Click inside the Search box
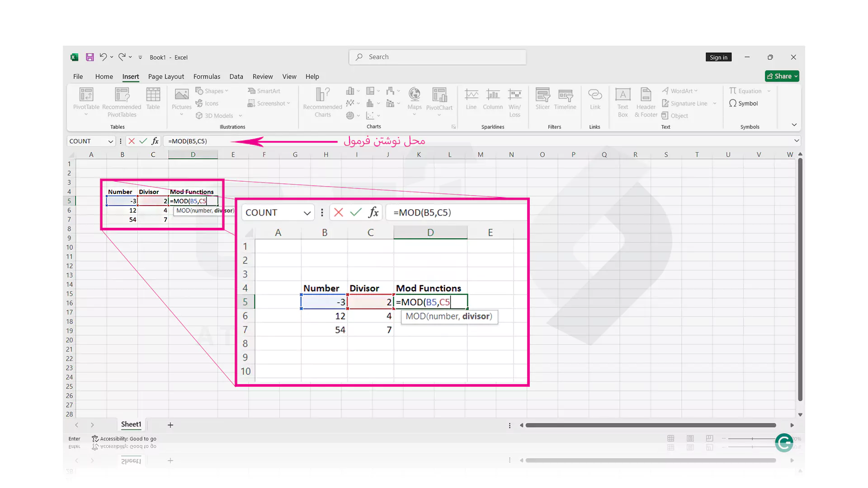The width and height of the screenshot is (868, 488). click(438, 57)
